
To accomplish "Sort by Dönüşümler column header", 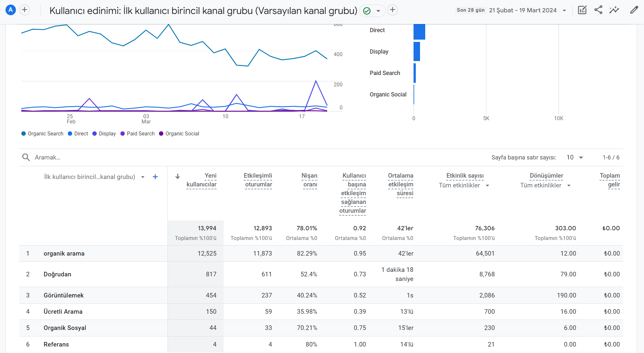I will click(546, 176).
